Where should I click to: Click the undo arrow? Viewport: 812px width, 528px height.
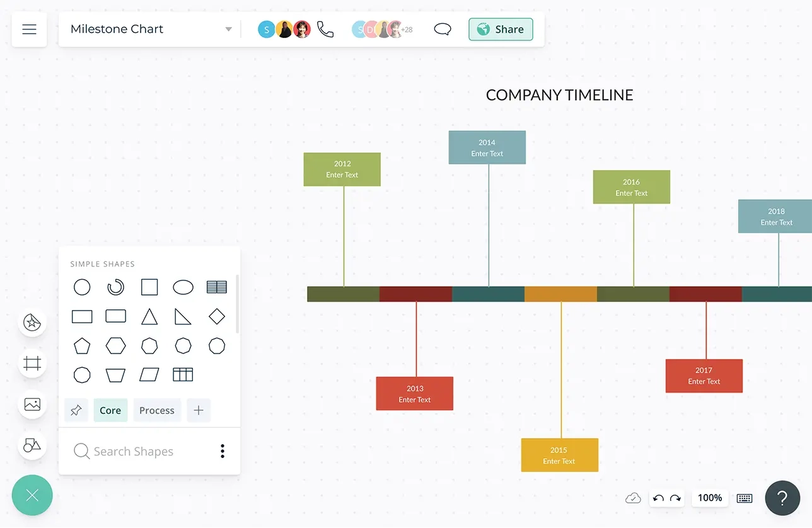(658, 498)
